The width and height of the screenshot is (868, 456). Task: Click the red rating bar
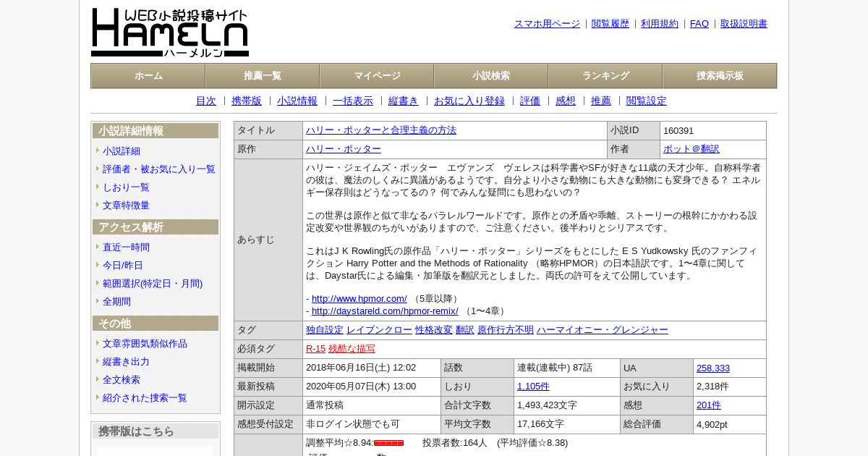388,444
